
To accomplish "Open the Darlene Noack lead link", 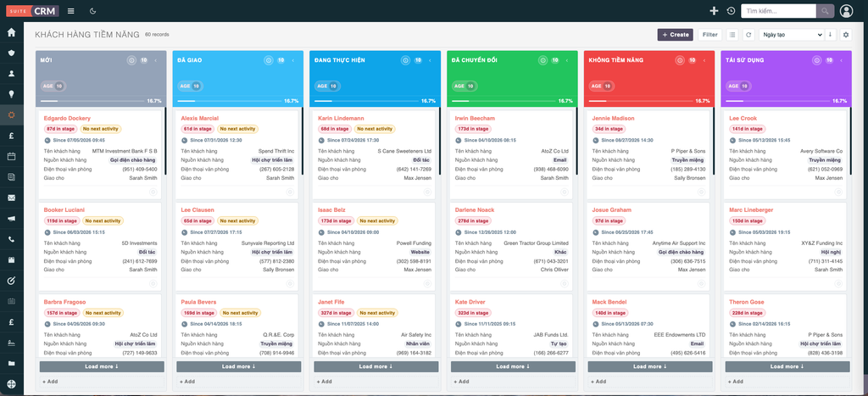I will 475,210.
